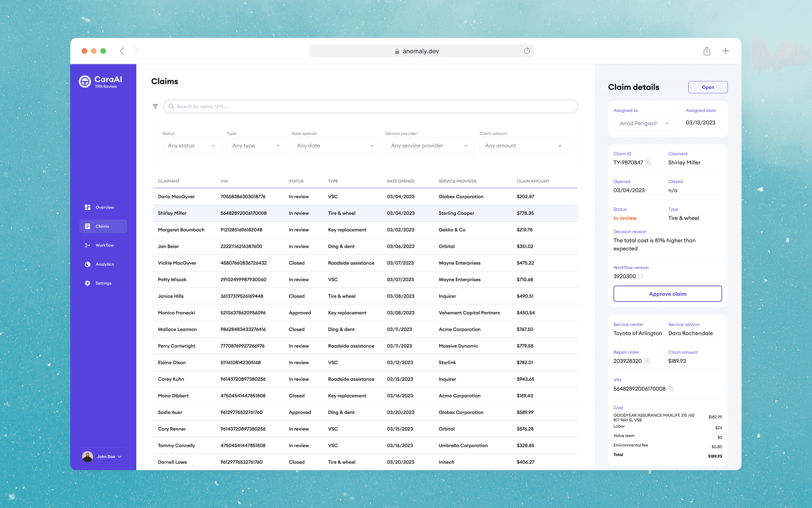
Task: Select the Vickie MacGyver claim row
Action: click(x=365, y=263)
